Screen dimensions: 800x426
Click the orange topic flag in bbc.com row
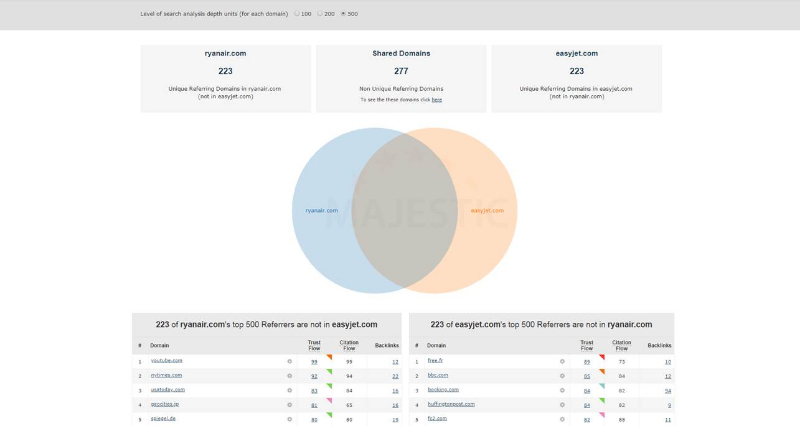(603, 371)
